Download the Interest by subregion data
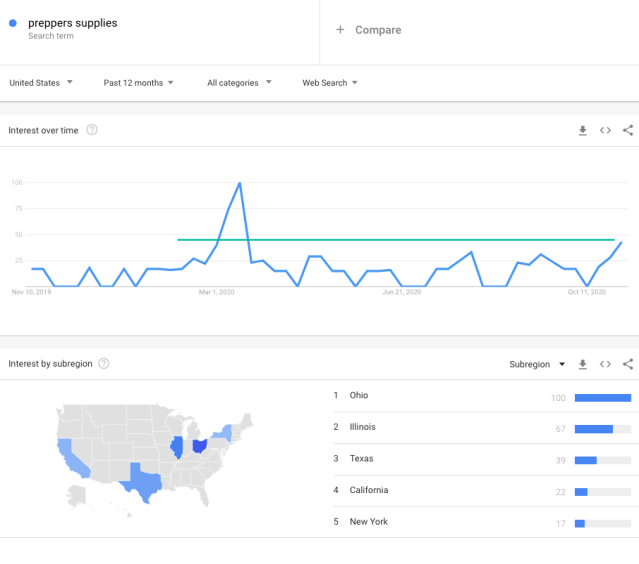 tap(583, 364)
